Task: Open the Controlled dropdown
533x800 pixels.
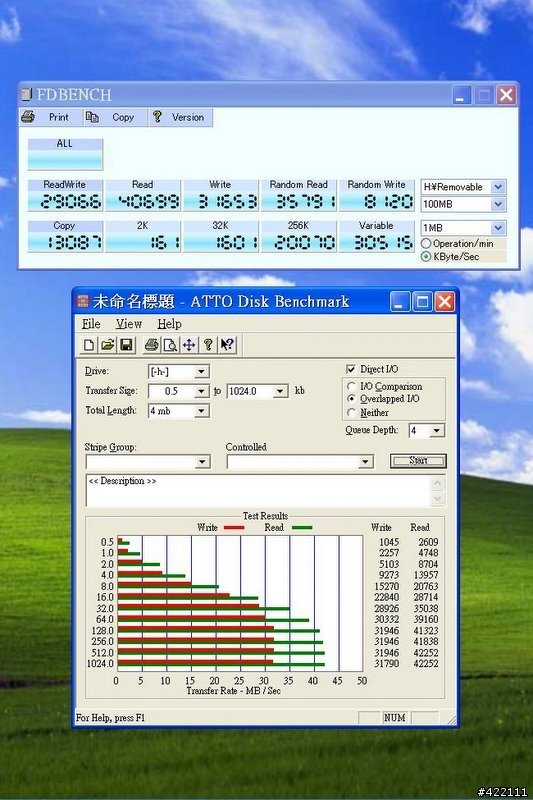Action: click(365, 462)
